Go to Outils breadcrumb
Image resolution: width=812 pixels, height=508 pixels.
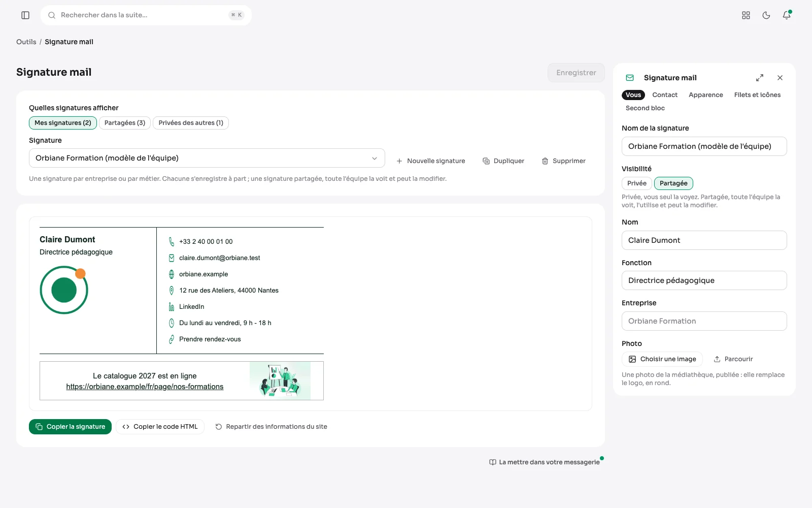(26, 42)
